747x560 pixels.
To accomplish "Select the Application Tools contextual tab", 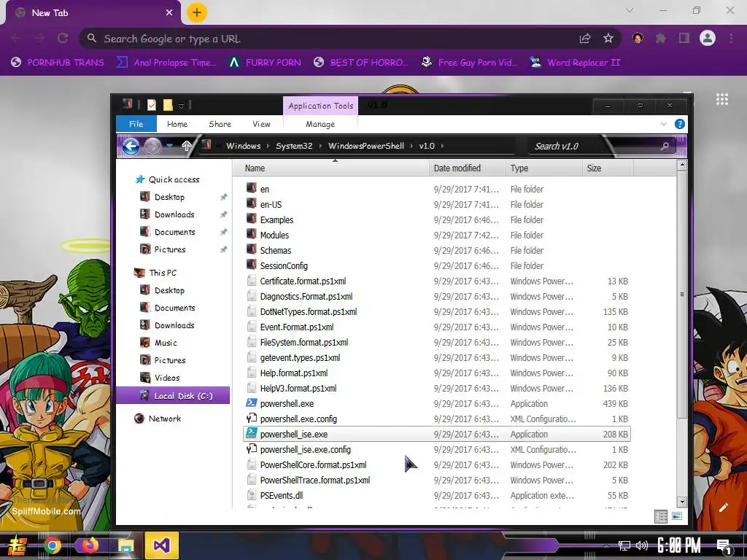I will click(x=321, y=106).
